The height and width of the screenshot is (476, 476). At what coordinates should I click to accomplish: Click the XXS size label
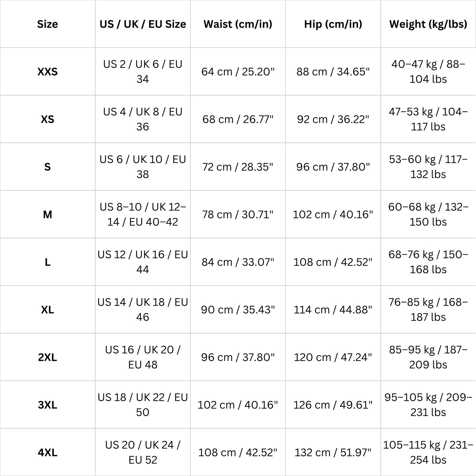(47, 71)
